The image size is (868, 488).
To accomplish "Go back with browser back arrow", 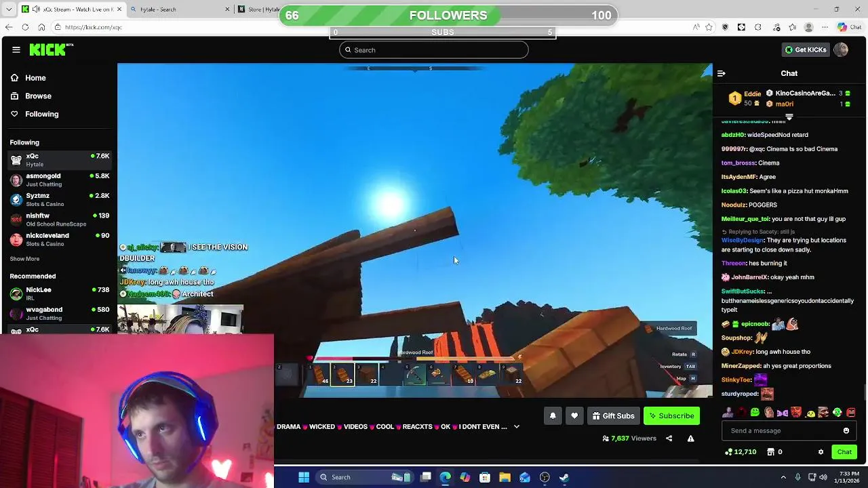I will pos(9,27).
